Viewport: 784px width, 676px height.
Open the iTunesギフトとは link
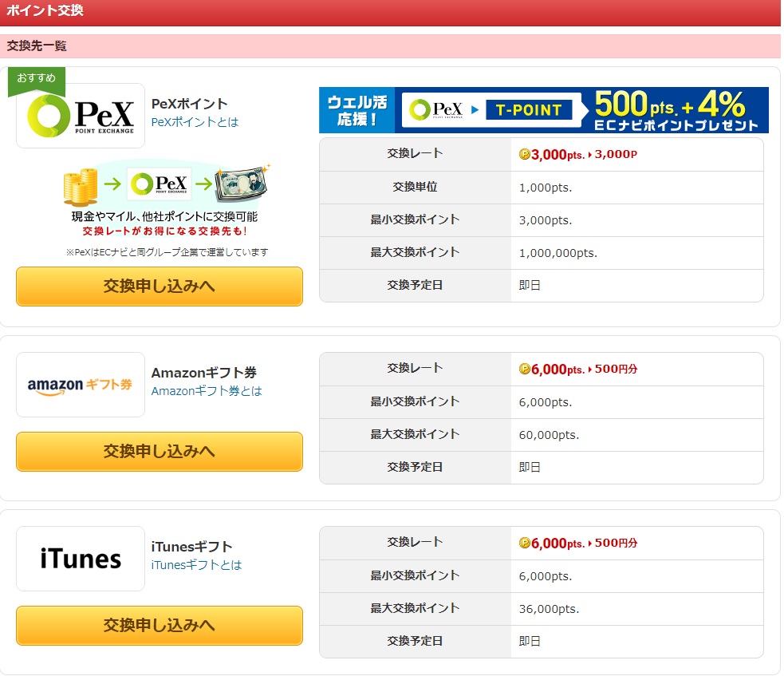(x=196, y=565)
